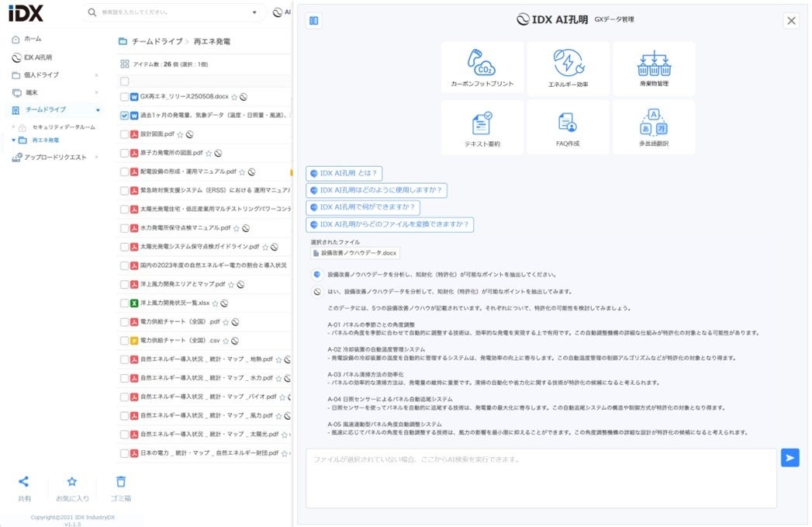Click selected file chip 設備改善ノウハウデータ.docx

[354, 253]
